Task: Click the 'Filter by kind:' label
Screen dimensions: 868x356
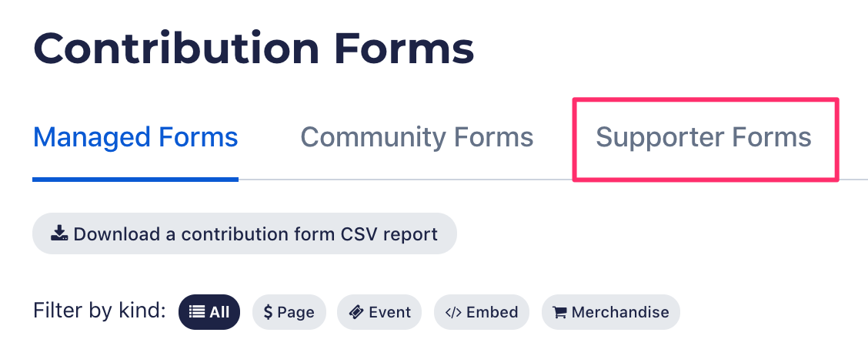Action: coord(99,311)
